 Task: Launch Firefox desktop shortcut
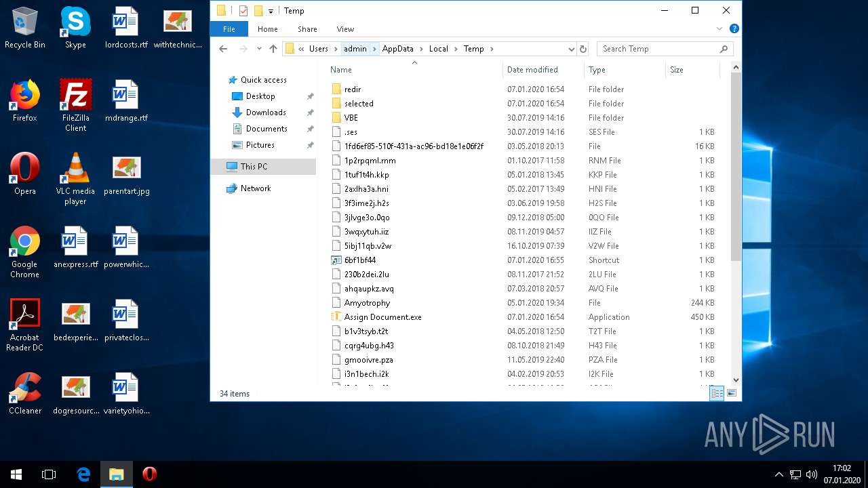[24, 102]
